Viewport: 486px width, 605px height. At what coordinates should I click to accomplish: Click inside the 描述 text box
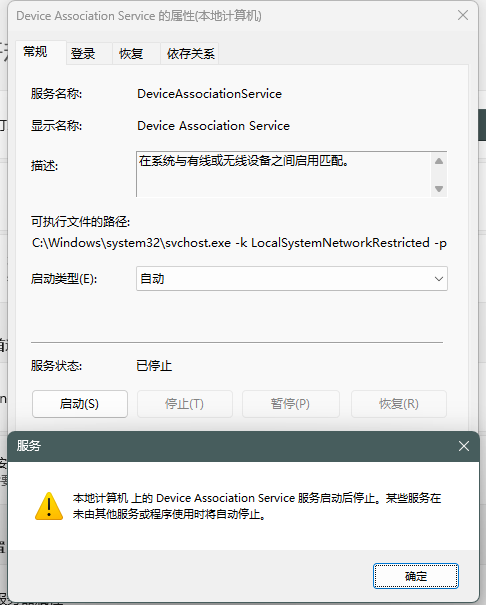[284, 174]
